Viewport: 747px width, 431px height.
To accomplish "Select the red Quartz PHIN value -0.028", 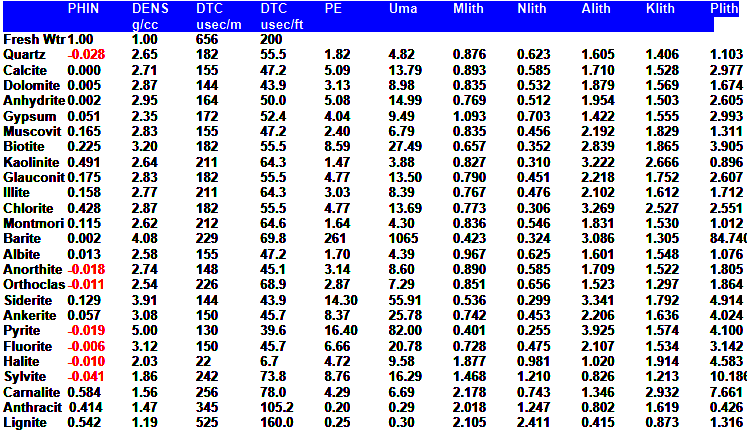I will pyautogui.click(x=86, y=53).
